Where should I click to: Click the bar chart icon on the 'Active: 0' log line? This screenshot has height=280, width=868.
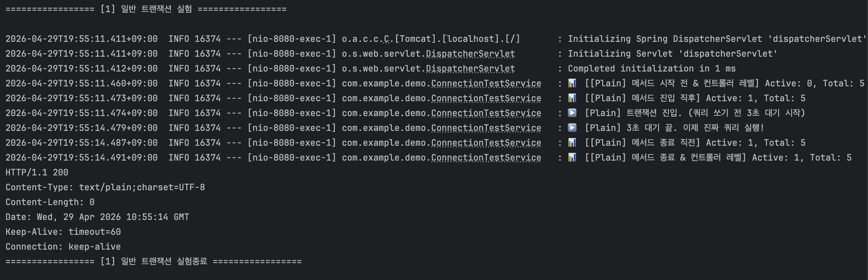pos(572,83)
